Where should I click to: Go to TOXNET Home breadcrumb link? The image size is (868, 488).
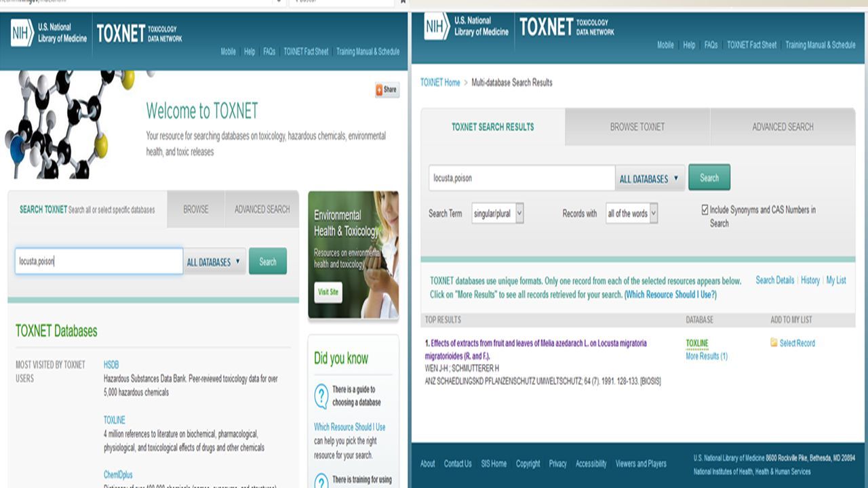440,83
